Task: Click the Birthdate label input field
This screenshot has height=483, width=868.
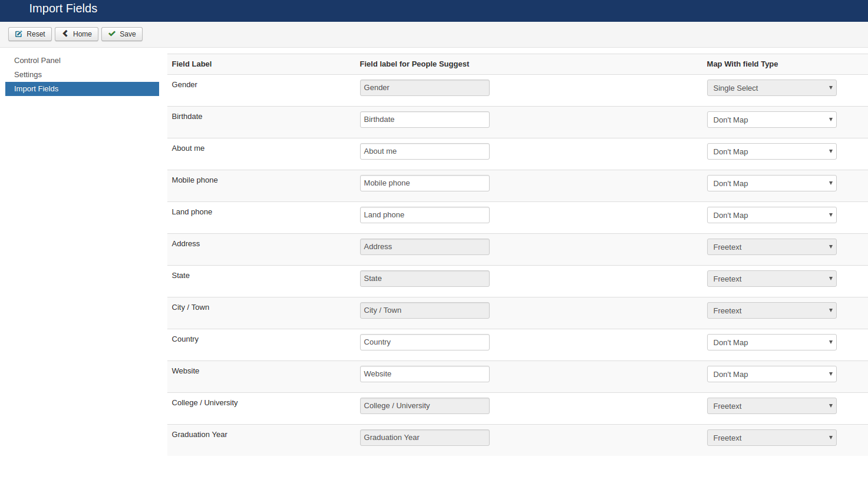Action: pos(424,120)
